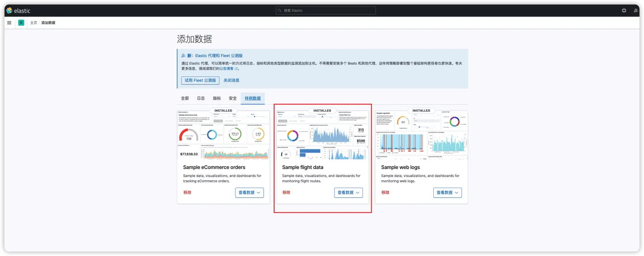Click INSTALLED badge on flight data card

[x=322, y=111]
